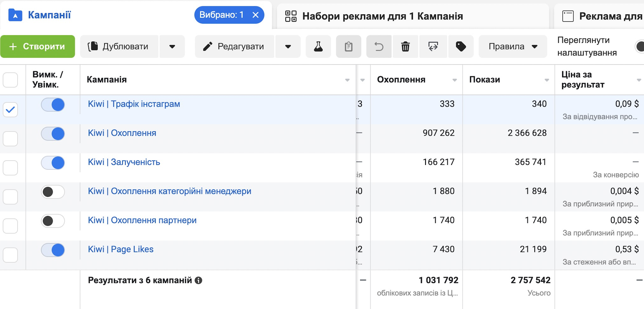Open the Дублювати dropdown arrow
The width and height of the screenshot is (644, 309).
(172, 47)
